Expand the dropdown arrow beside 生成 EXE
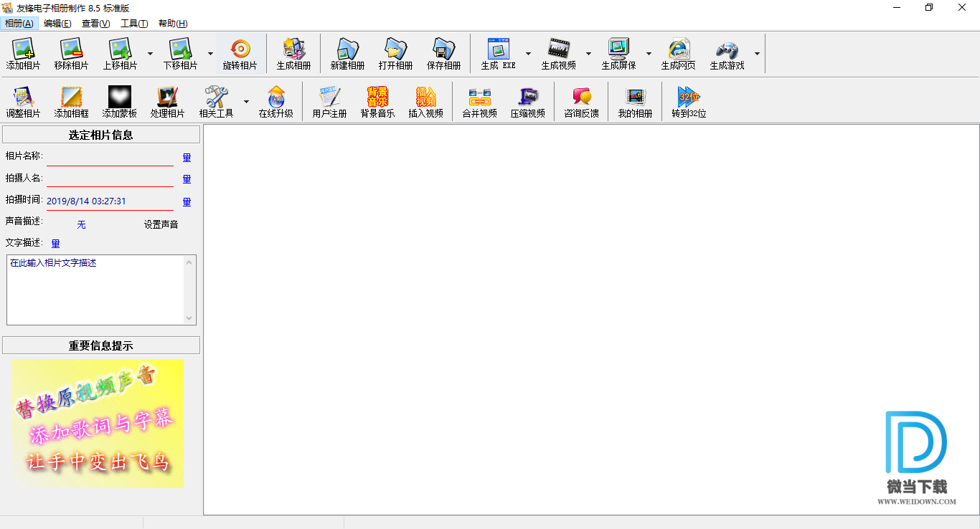This screenshot has width=980, height=529. pyautogui.click(x=528, y=54)
